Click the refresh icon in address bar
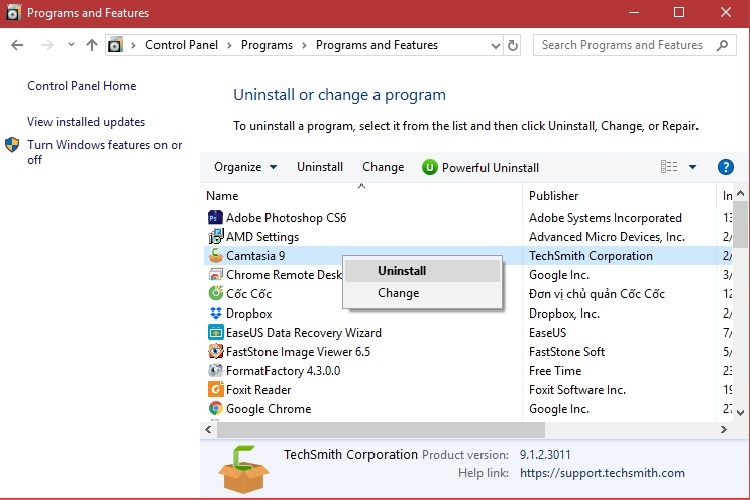This screenshot has width=750, height=500. 513,45
